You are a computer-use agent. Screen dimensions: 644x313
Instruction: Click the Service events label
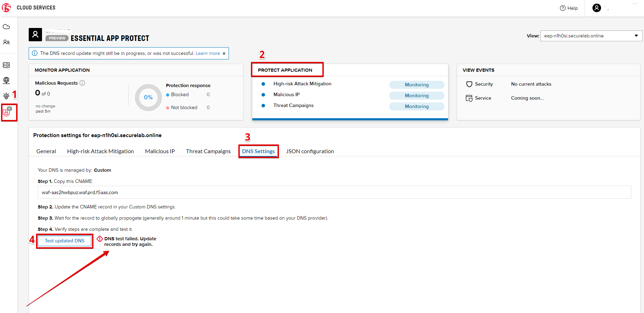483,98
